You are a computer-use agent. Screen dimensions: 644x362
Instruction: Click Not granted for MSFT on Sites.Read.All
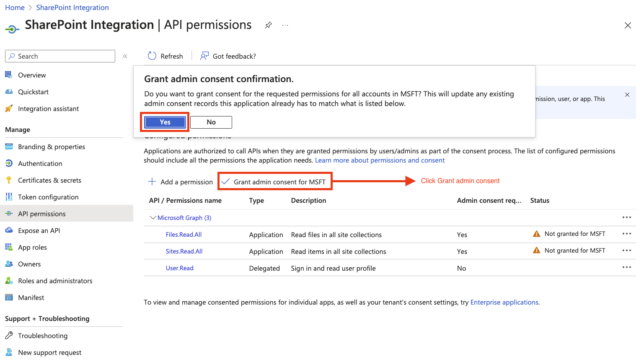click(575, 251)
